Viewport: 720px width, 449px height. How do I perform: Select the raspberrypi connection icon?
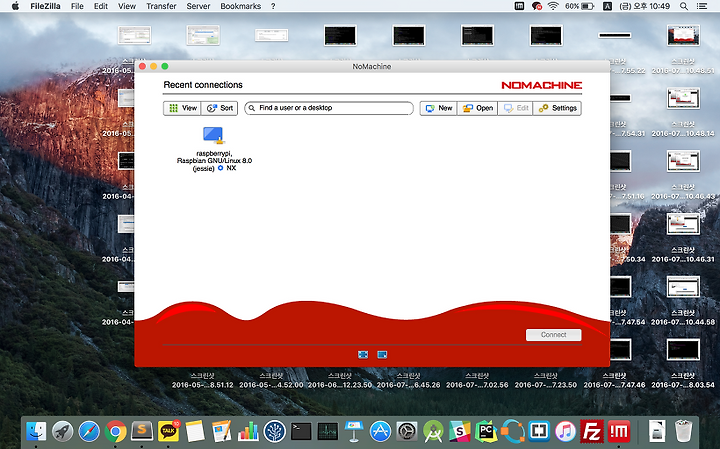213,135
